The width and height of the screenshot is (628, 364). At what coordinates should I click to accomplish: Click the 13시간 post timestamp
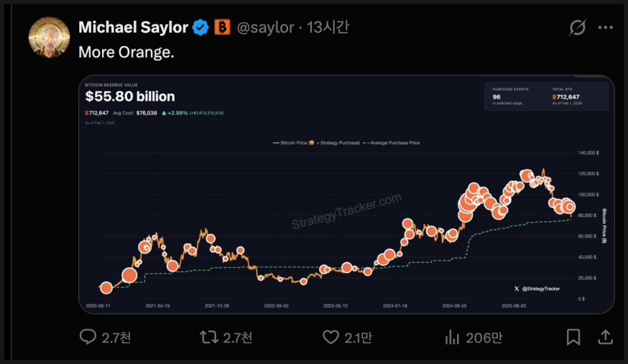coord(328,27)
